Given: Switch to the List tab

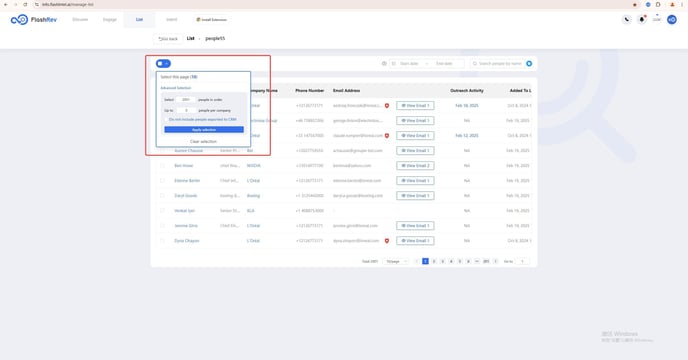Looking at the screenshot, I should [x=139, y=20].
